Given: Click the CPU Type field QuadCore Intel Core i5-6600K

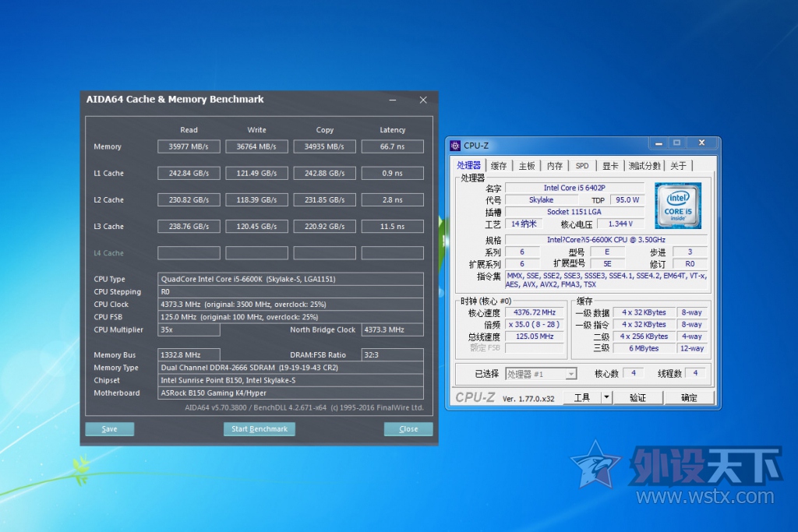Looking at the screenshot, I should point(291,279).
